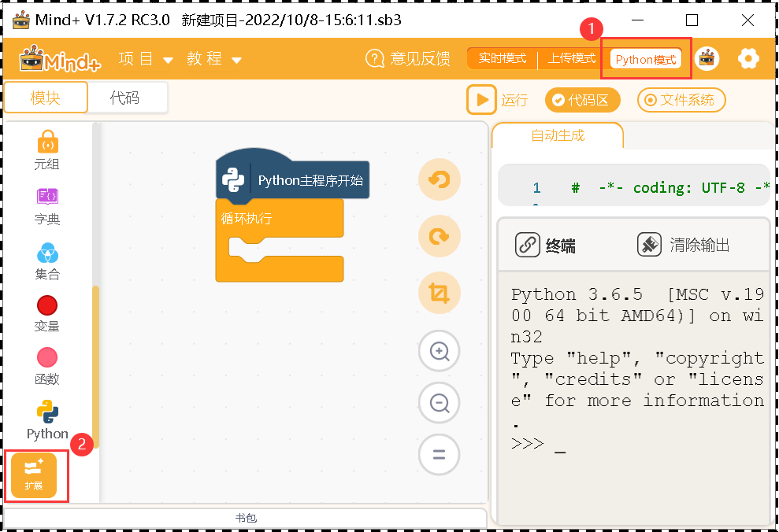This screenshot has width=779, height=532.
Task: Click the crop screenshot tool icon
Action: [440, 293]
